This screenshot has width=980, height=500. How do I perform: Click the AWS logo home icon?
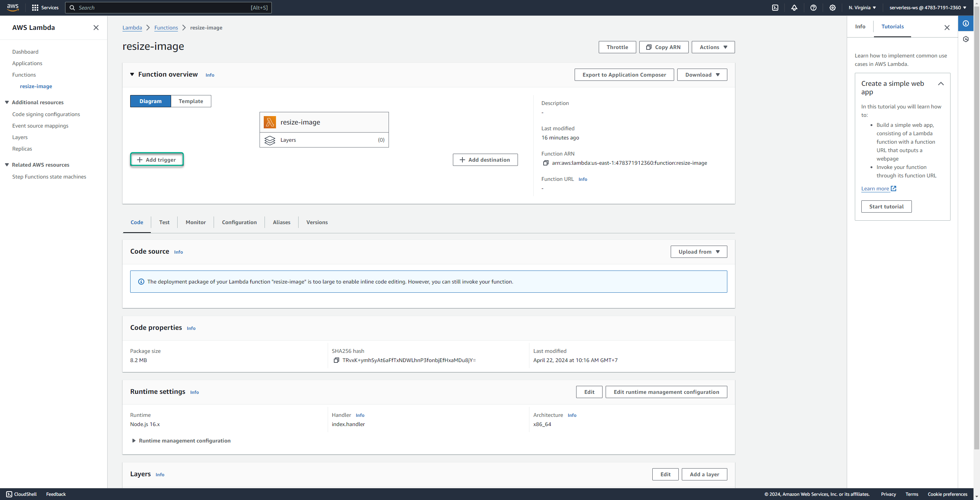(13, 7)
